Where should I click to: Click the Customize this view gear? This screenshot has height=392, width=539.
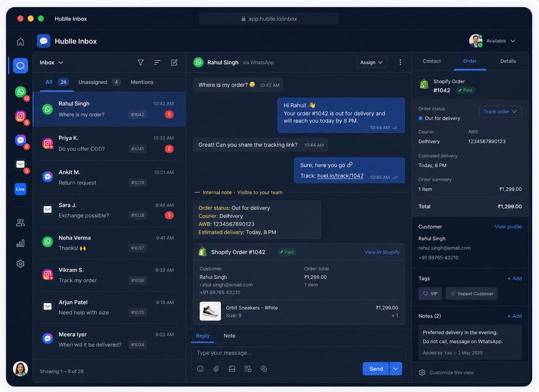point(422,373)
